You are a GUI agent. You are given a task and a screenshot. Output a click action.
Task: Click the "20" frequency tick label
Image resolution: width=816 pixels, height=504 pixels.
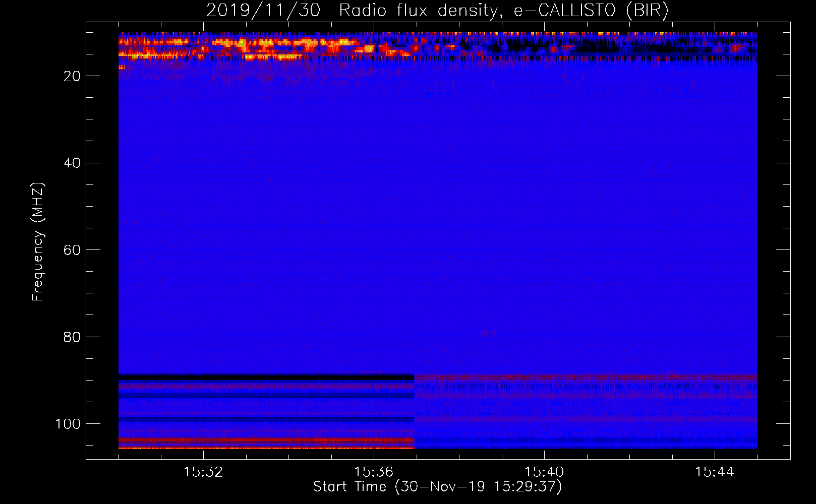click(72, 76)
